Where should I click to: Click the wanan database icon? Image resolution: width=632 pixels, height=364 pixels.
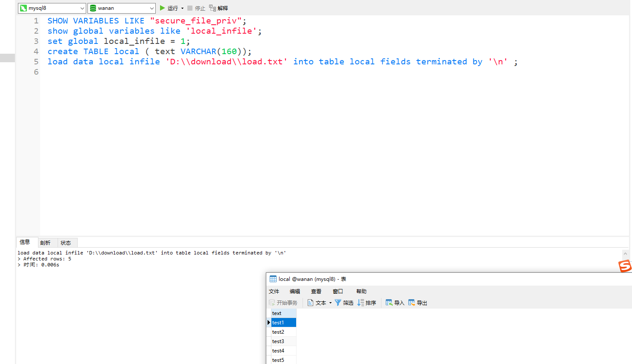93,8
